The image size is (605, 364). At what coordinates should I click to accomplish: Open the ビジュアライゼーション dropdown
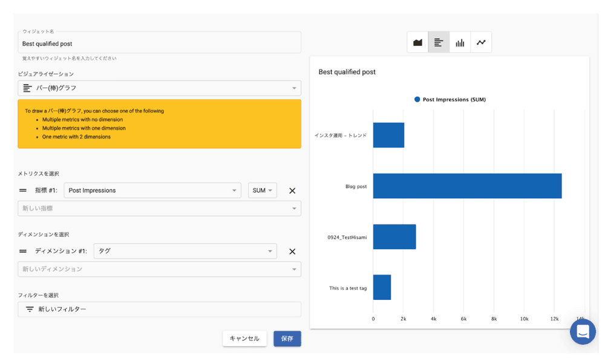click(159, 88)
